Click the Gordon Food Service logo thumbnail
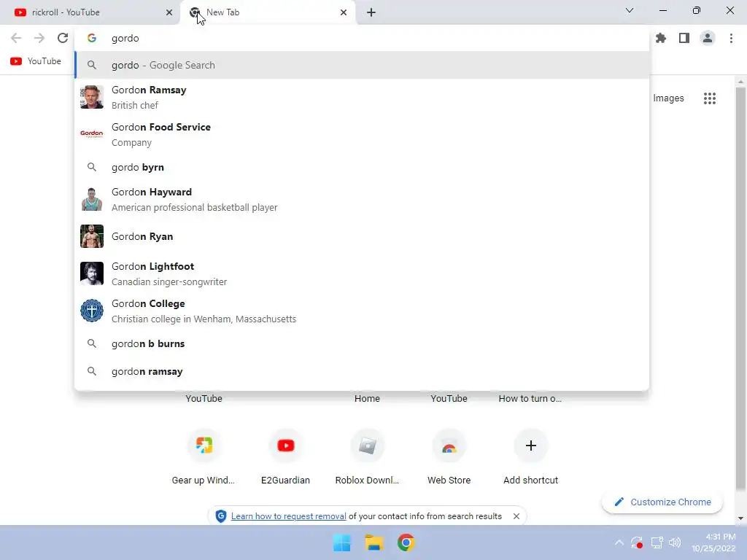Viewport: 747px width, 560px height. 91,134
